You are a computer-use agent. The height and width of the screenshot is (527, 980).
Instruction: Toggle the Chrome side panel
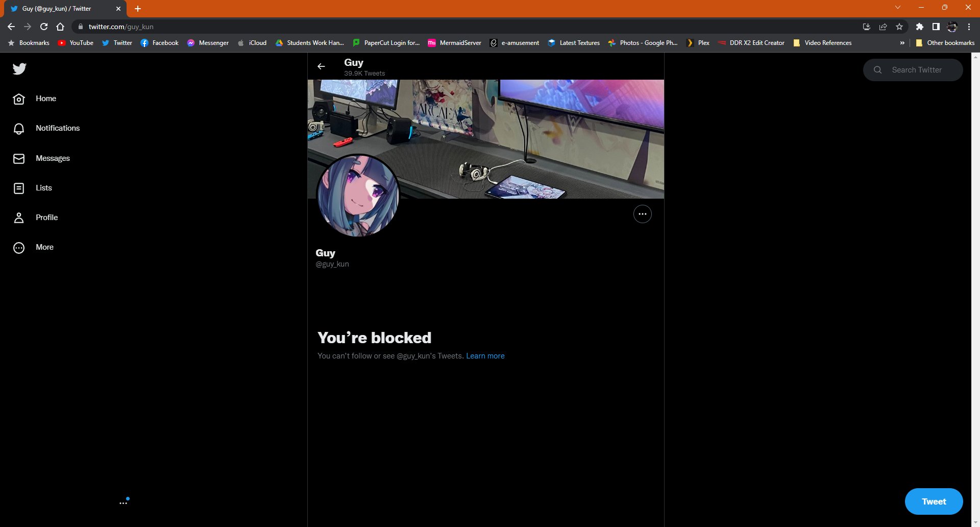click(936, 27)
